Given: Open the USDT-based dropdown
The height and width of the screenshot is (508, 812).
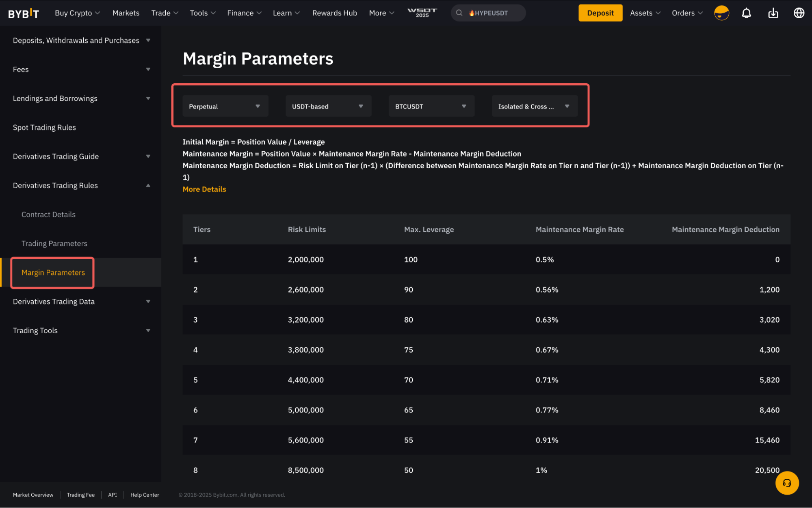Looking at the screenshot, I should point(328,106).
